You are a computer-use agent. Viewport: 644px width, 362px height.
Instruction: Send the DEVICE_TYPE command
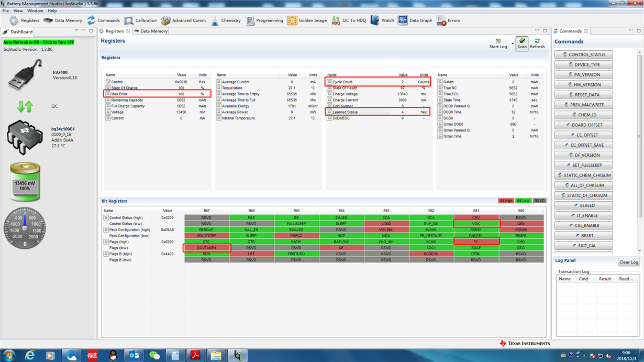pyautogui.click(x=583, y=64)
